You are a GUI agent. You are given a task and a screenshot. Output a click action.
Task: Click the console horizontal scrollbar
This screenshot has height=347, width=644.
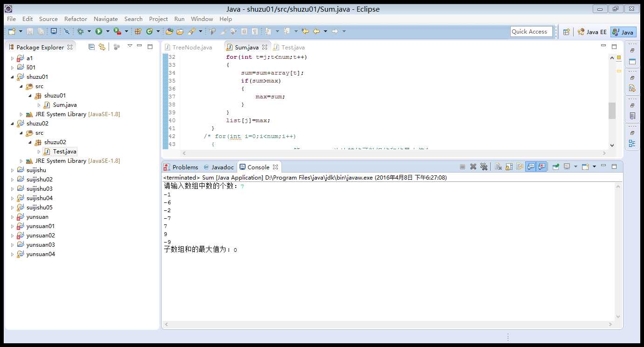pyautogui.click(x=388, y=324)
